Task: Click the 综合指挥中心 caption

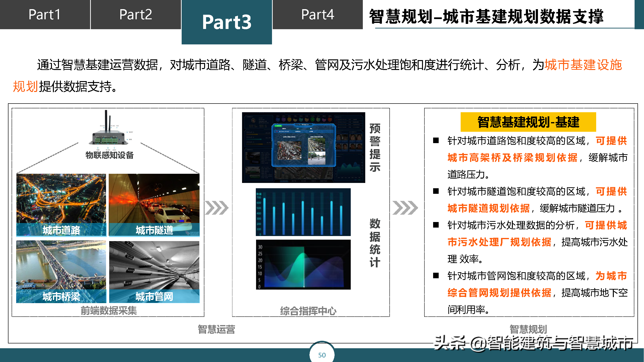Action: point(308,311)
